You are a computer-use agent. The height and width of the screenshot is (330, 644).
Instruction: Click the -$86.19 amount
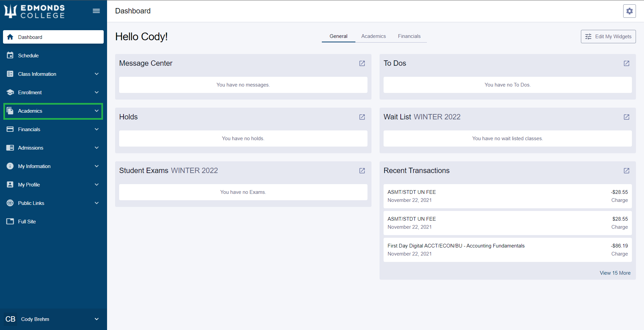[x=619, y=246]
